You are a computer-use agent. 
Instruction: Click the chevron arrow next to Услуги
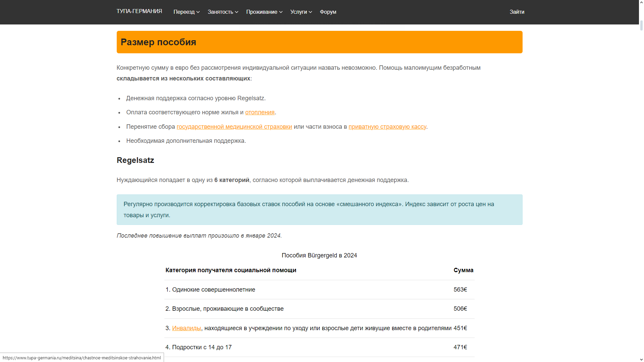coord(311,12)
